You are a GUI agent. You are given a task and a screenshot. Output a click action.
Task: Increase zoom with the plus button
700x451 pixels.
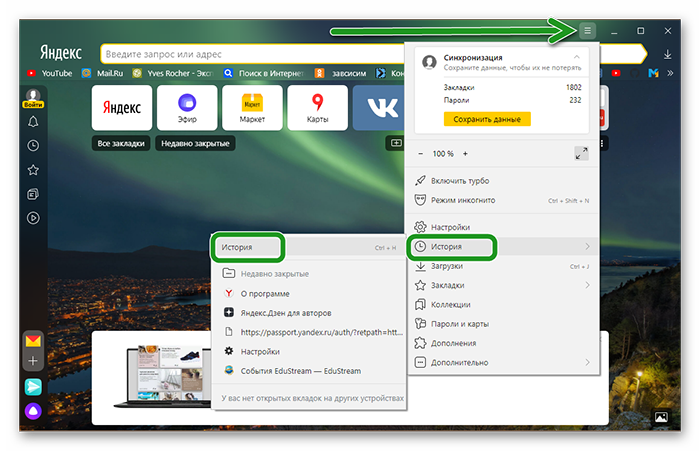(x=465, y=154)
